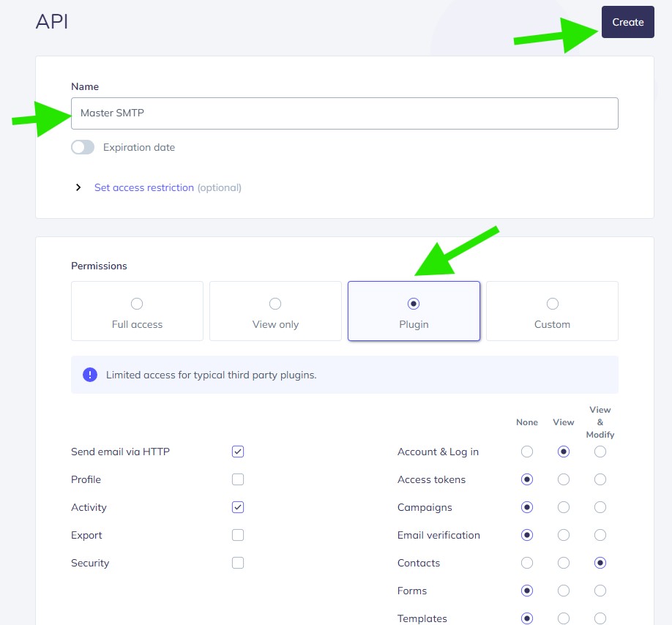Set Account & Log in to None
Image resolution: width=672 pixels, height=625 pixels.
click(527, 452)
